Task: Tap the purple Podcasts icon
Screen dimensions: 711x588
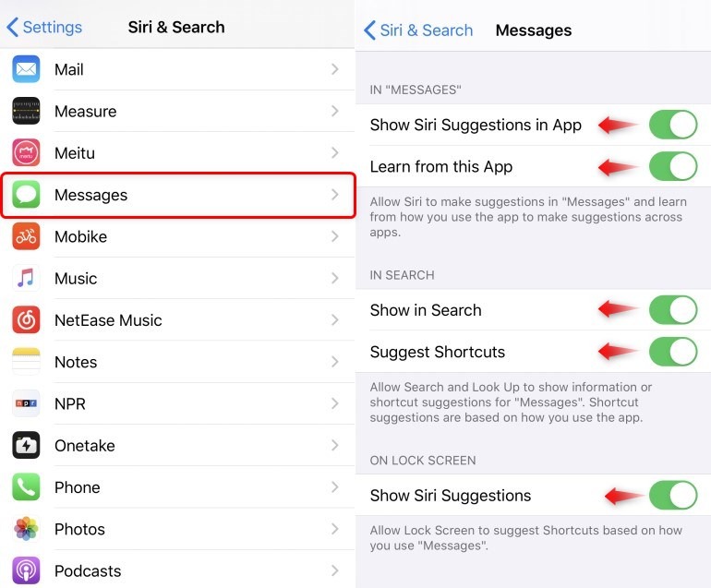Action: click(x=26, y=570)
